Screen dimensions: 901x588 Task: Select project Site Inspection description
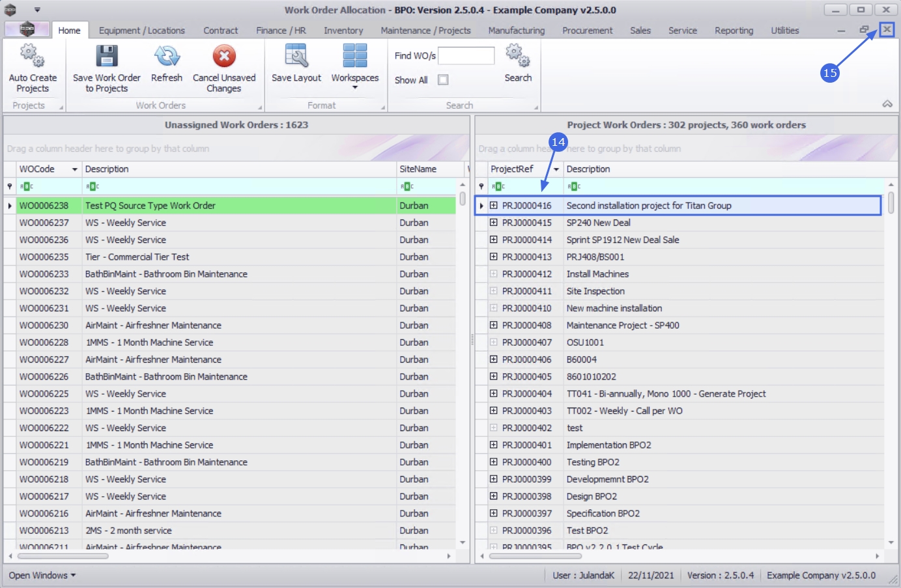pos(595,291)
